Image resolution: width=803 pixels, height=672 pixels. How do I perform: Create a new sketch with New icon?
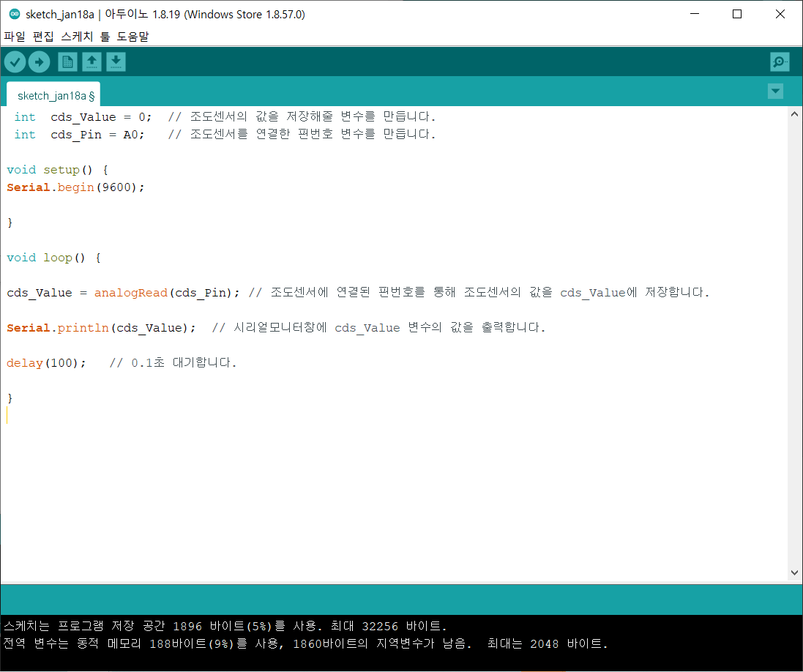click(67, 62)
